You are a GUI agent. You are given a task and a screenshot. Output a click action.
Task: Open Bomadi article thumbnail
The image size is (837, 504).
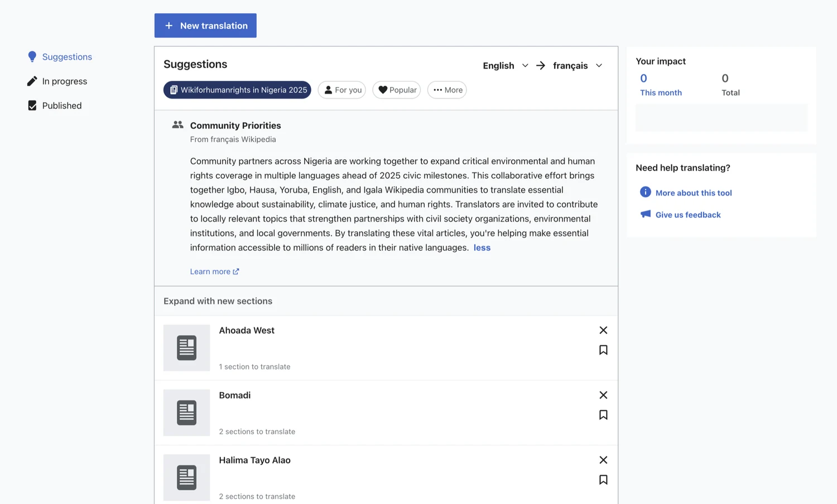point(186,413)
